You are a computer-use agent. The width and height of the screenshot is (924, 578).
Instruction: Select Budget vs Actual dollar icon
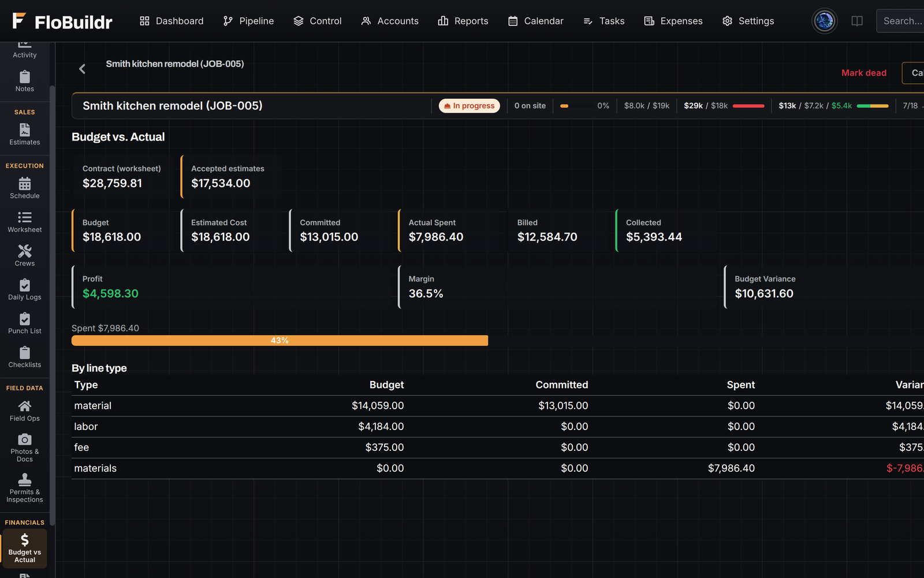coord(24,548)
